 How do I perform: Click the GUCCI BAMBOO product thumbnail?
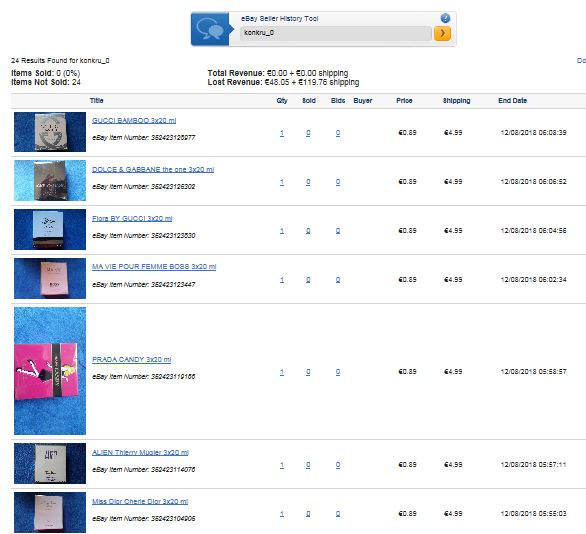click(50, 132)
